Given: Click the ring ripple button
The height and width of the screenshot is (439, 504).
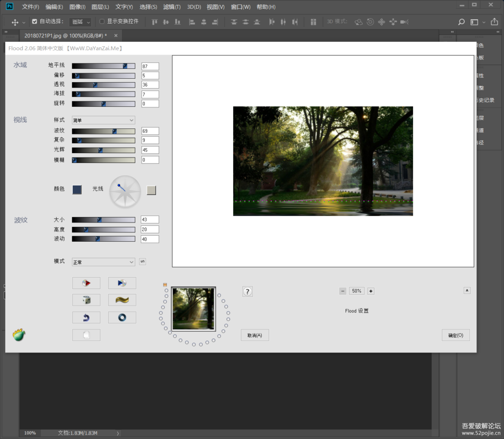Looking at the screenshot, I should click(122, 317).
